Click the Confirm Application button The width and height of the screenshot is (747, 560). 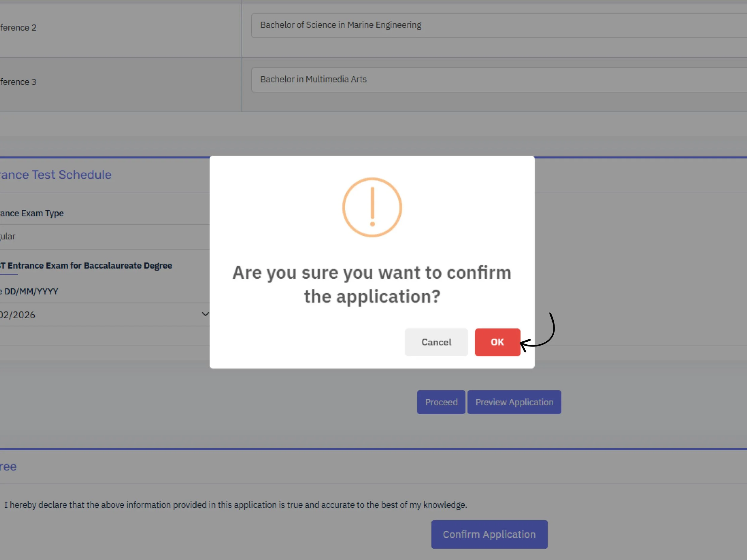pos(489,534)
